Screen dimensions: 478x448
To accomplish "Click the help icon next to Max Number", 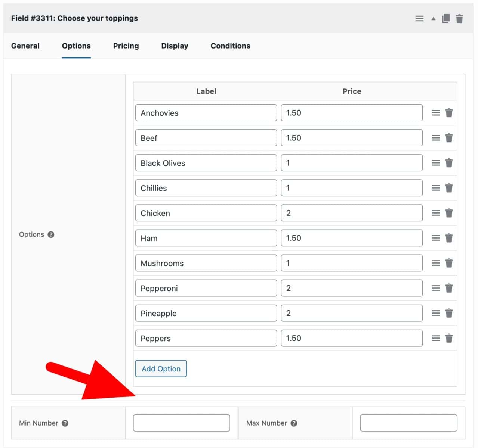I will coord(294,423).
